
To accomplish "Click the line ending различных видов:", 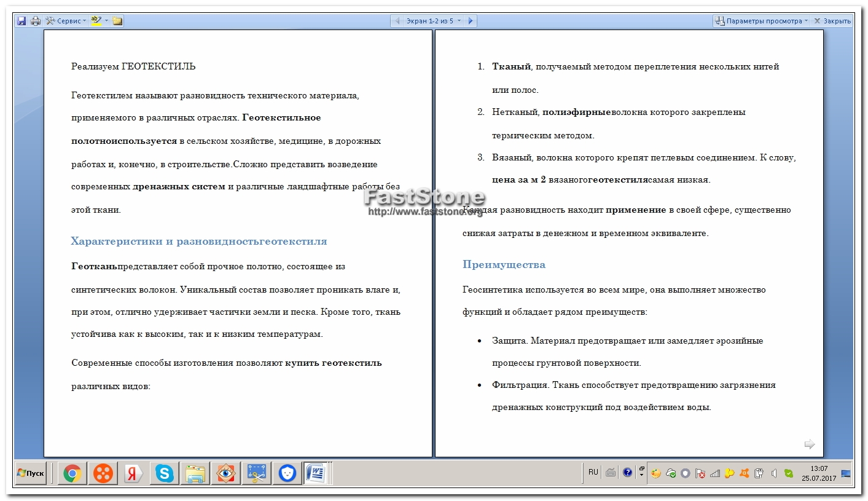I will [x=111, y=387].
